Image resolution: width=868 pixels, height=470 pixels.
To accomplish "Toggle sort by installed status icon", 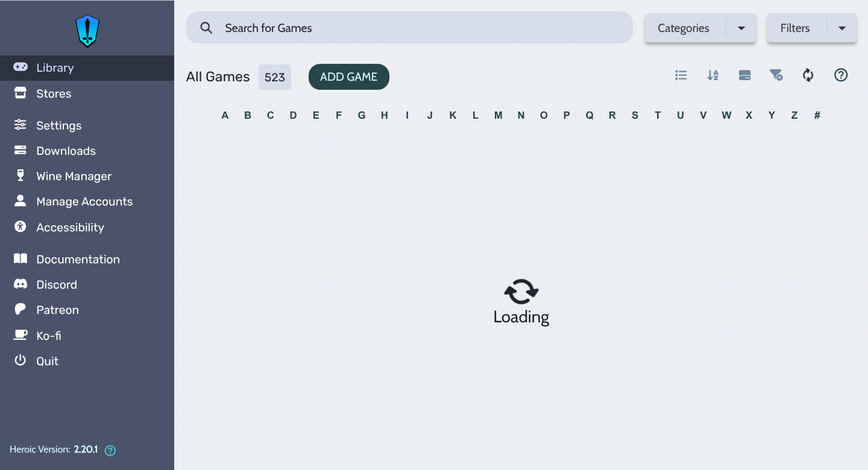I will (745, 75).
